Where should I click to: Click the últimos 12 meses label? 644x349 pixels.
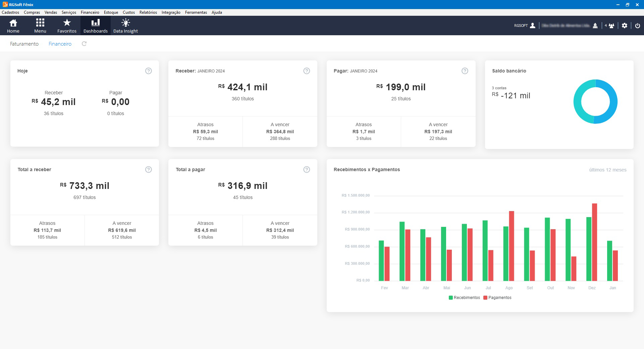(608, 170)
